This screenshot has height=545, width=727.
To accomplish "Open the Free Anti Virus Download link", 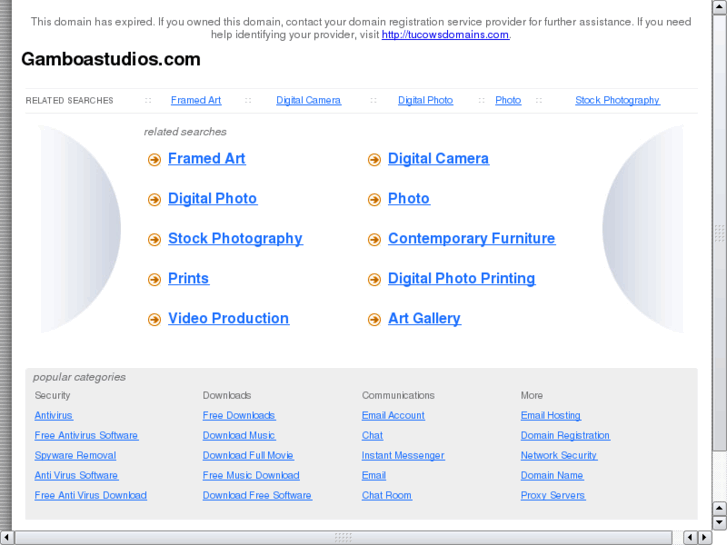I will coord(90,495).
